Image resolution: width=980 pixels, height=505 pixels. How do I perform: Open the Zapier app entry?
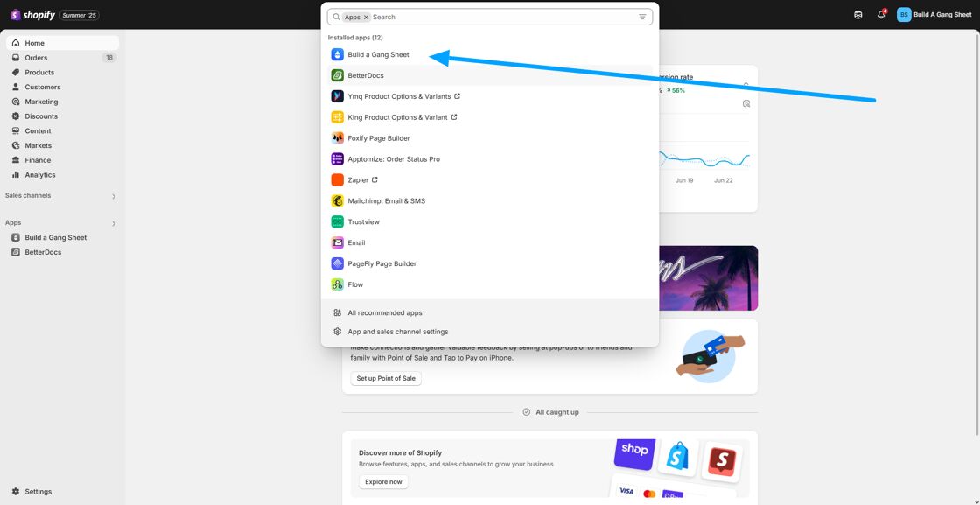(490, 180)
